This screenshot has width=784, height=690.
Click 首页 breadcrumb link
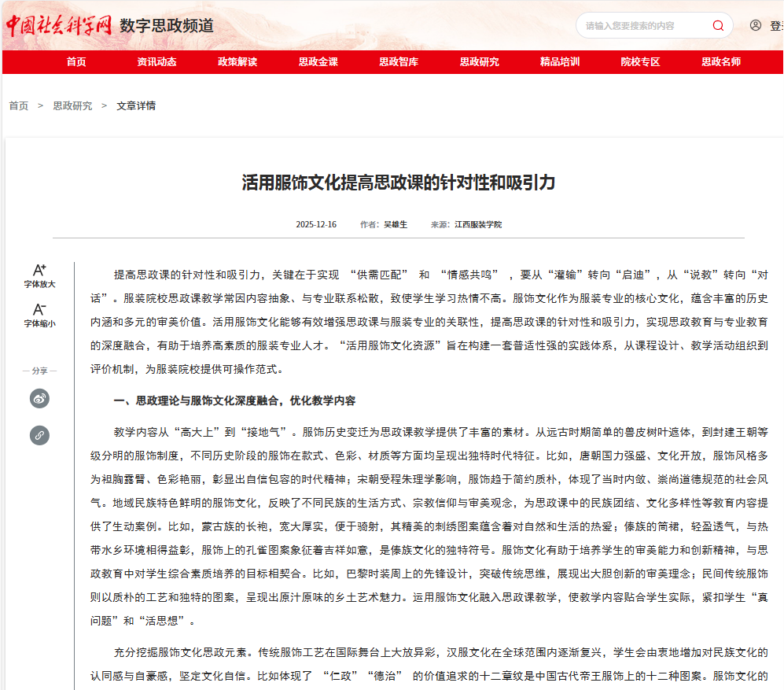[x=19, y=105]
